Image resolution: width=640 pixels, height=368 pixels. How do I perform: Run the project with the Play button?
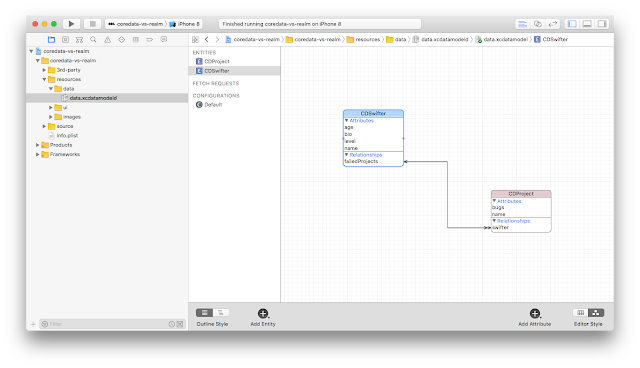tap(71, 24)
